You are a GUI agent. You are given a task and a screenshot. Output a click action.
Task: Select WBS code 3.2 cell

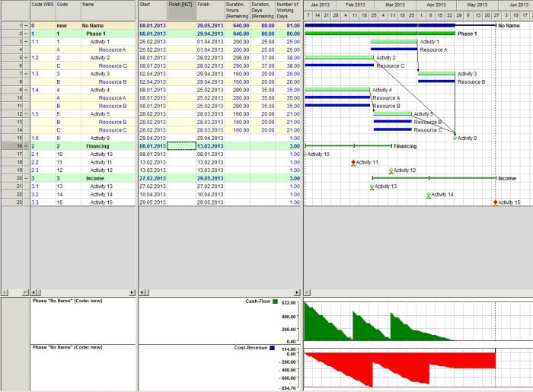(43, 194)
